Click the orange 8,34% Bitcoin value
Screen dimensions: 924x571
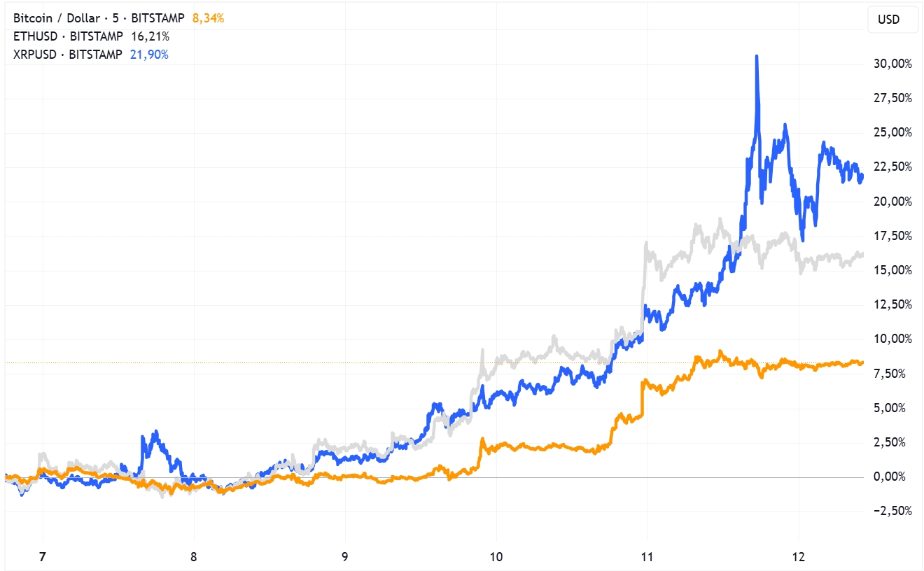(209, 18)
